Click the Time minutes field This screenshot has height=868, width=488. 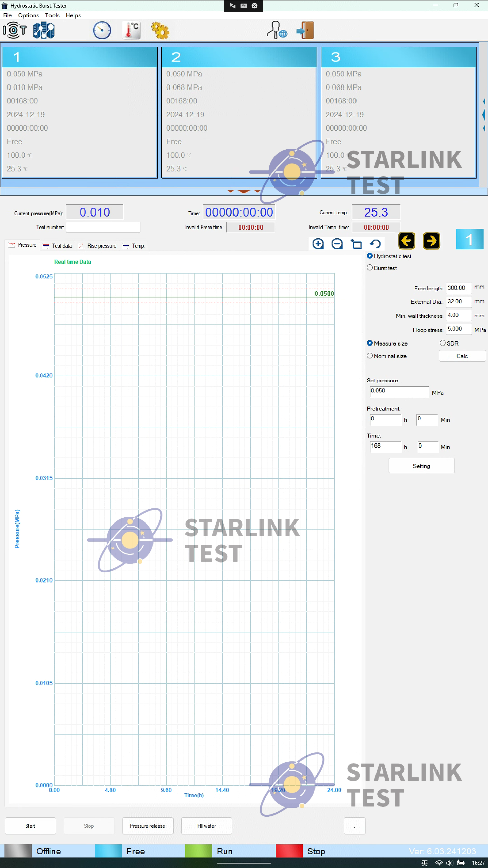coord(428,447)
